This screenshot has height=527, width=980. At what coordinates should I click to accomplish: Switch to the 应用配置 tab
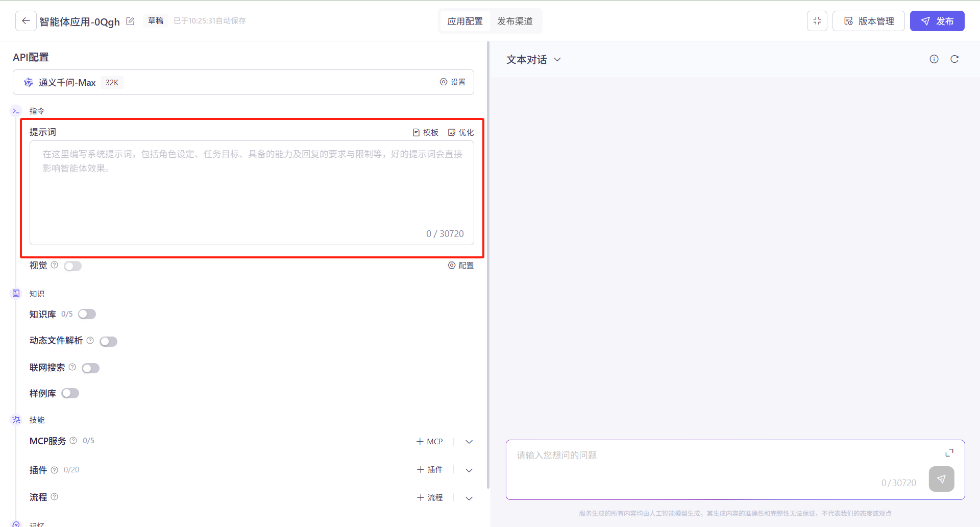465,21
